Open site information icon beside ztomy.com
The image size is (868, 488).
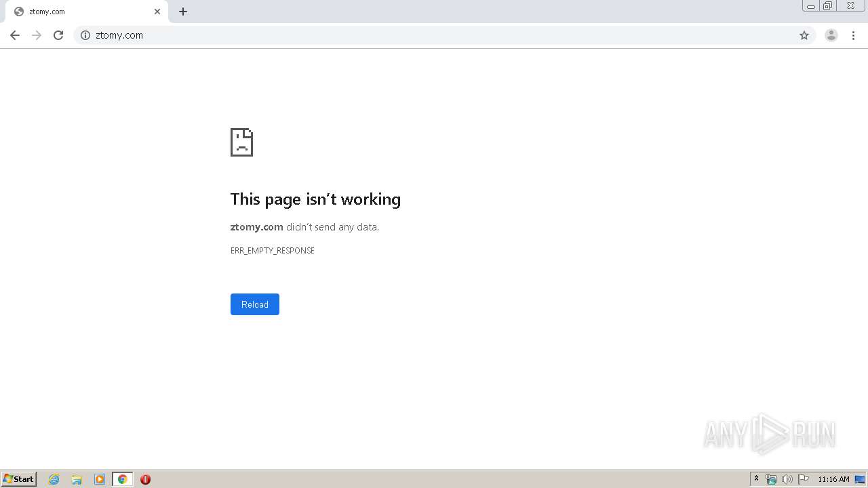(85, 35)
